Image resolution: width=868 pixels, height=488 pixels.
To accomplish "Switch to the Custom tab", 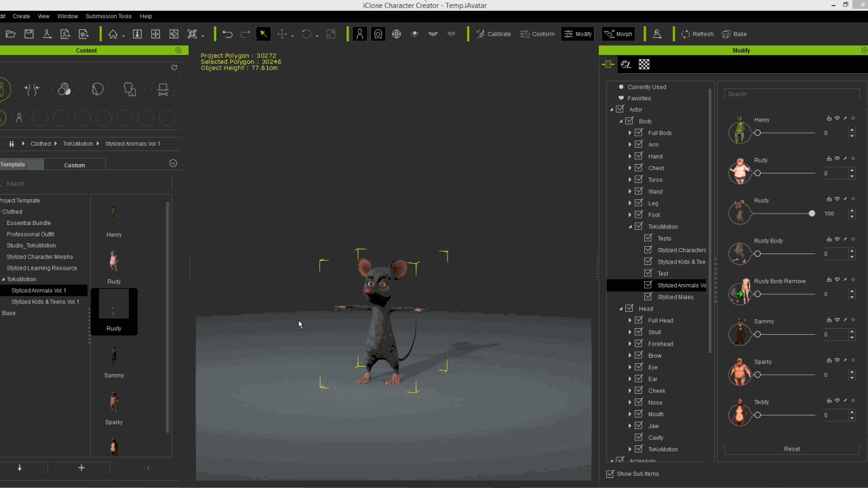I will coord(75,165).
